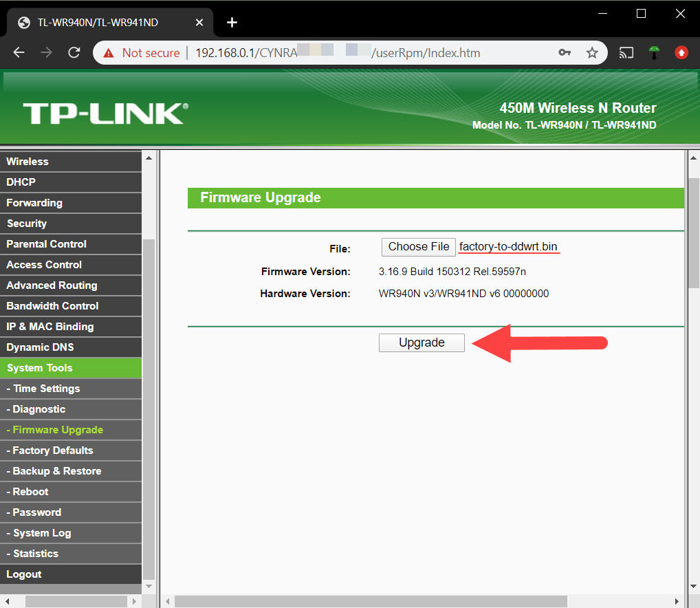
Task: Click Logout in the sidebar
Action: 24,574
